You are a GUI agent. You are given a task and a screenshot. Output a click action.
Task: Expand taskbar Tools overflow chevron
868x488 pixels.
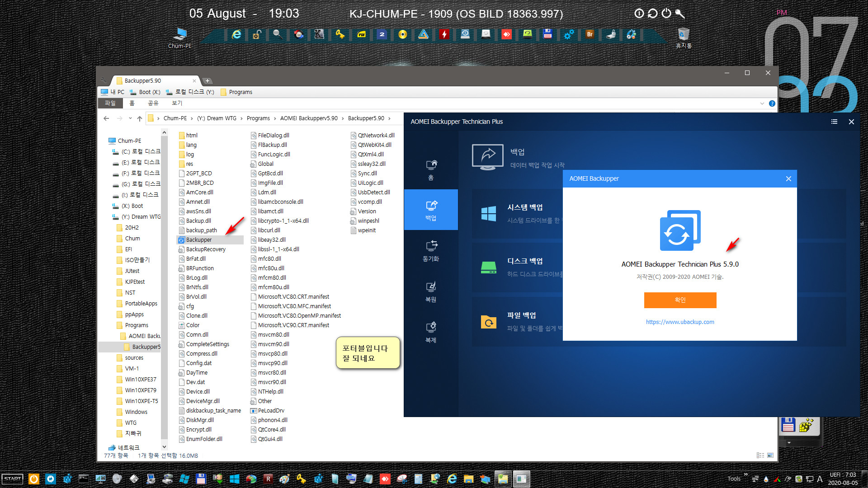745,475
